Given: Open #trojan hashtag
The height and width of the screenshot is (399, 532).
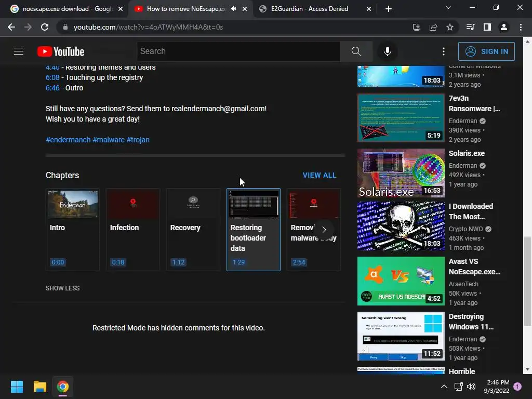Looking at the screenshot, I should [x=138, y=140].
